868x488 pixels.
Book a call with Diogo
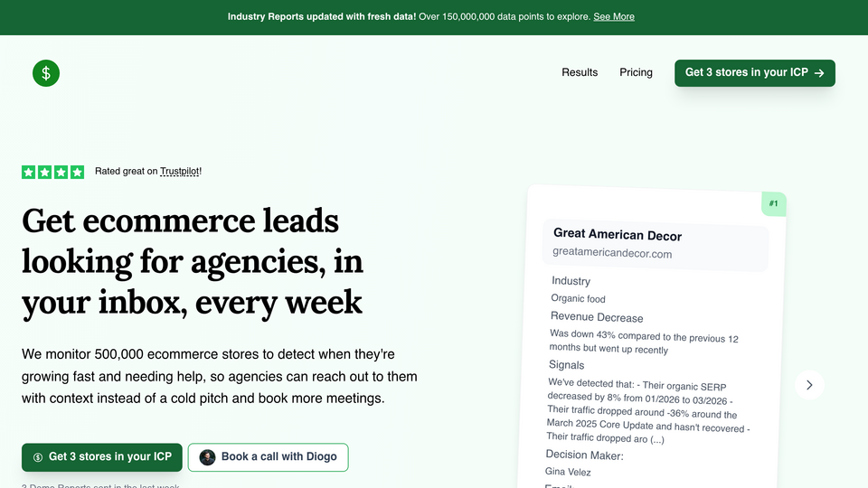click(268, 457)
